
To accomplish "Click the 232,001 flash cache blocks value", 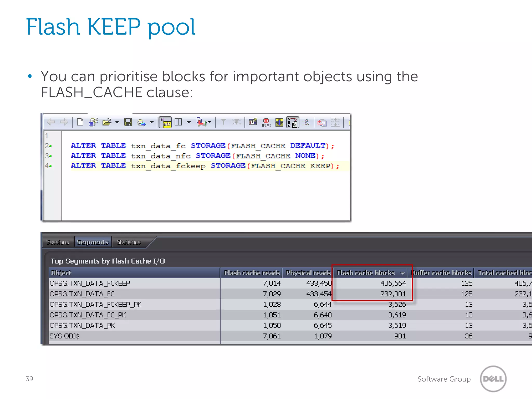I will click(393, 294).
